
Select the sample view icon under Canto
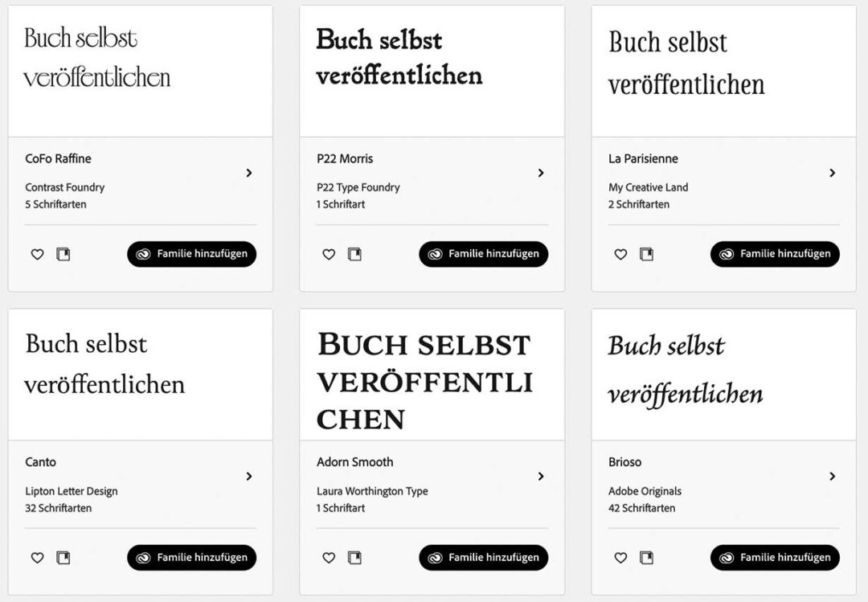[63, 558]
